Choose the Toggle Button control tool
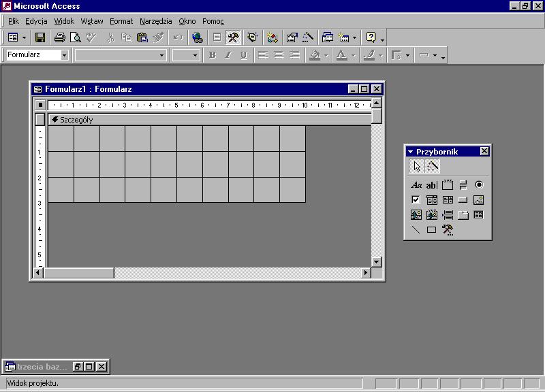The height and width of the screenshot is (392, 545). click(x=463, y=185)
